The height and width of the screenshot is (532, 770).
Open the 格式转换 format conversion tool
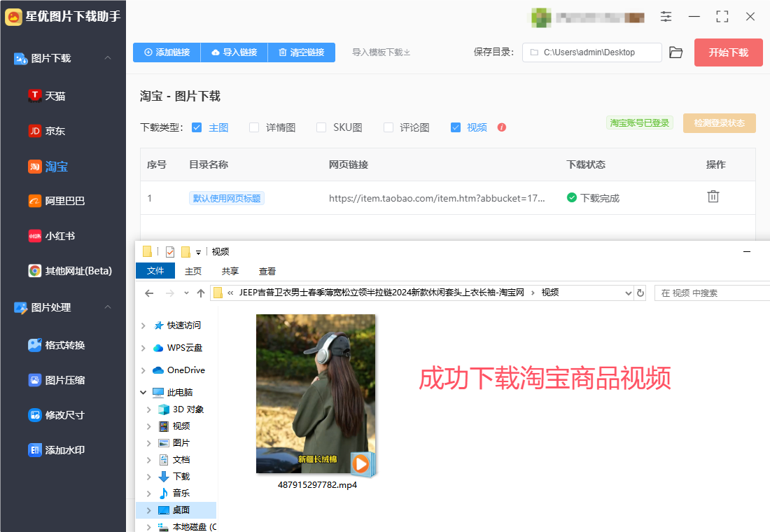[57, 345]
